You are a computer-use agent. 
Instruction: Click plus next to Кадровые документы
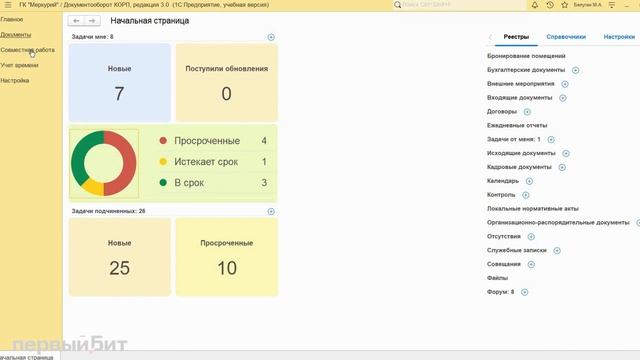pos(562,167)
